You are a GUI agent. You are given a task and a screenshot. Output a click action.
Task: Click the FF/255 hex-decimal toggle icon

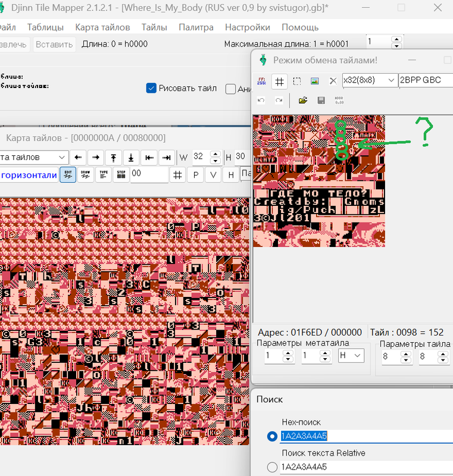coord(261,81)
